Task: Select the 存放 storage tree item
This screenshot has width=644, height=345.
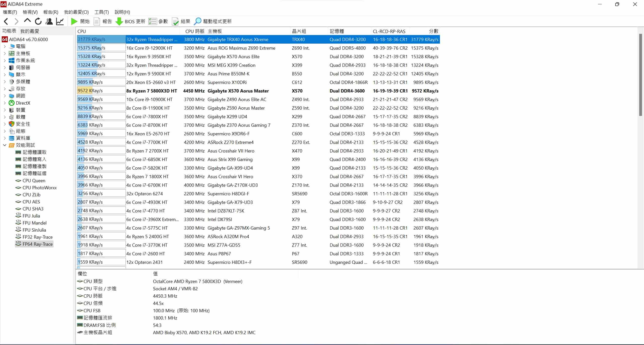Action: (x=17, y=89)
